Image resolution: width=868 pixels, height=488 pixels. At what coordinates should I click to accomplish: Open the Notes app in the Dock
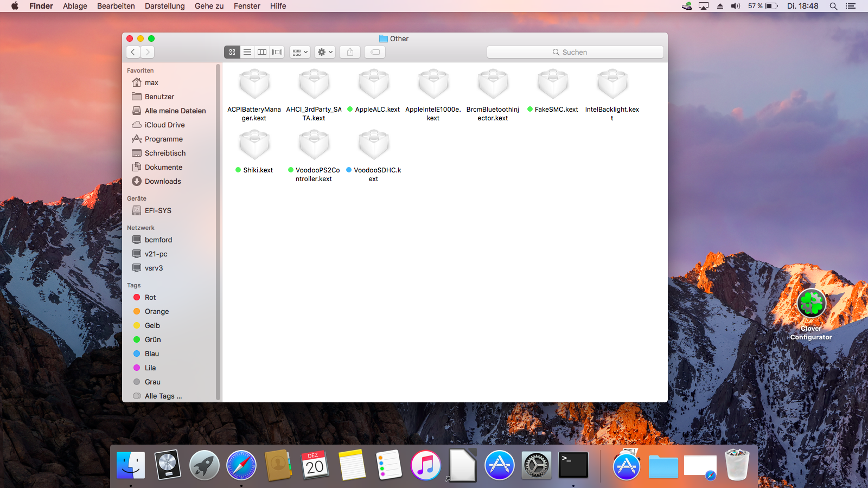(x=352, y=465)
